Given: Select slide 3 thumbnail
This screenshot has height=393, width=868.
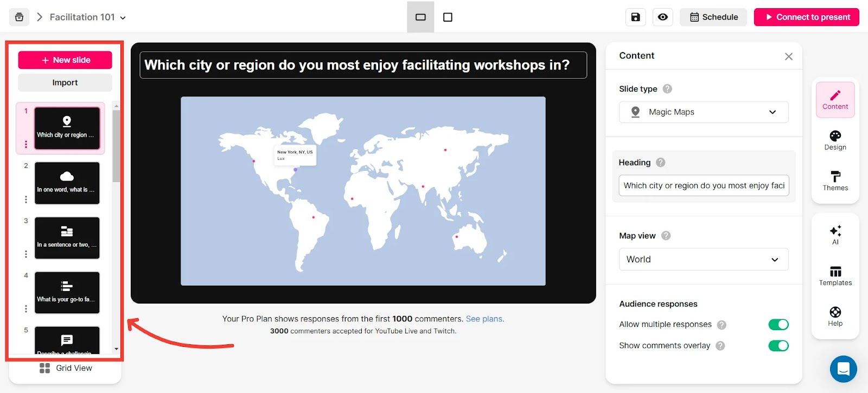Looking at the screenshot, I should (x=67, y=238).
